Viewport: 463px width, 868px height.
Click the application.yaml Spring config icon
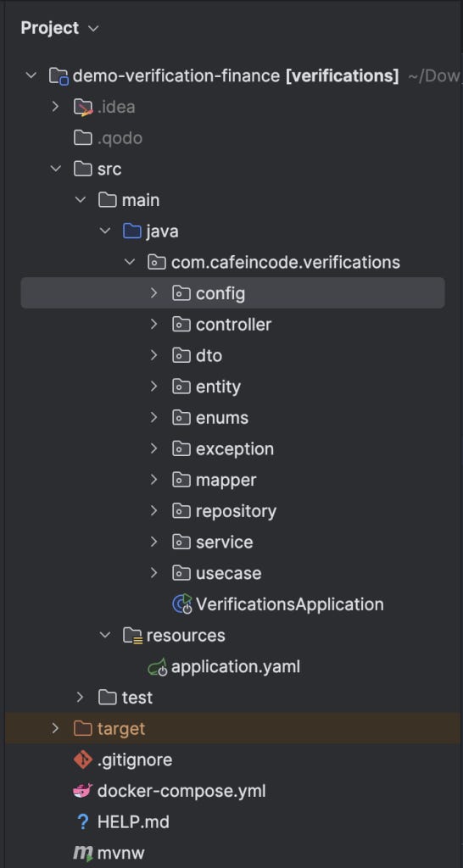click(x=157, y=666)
